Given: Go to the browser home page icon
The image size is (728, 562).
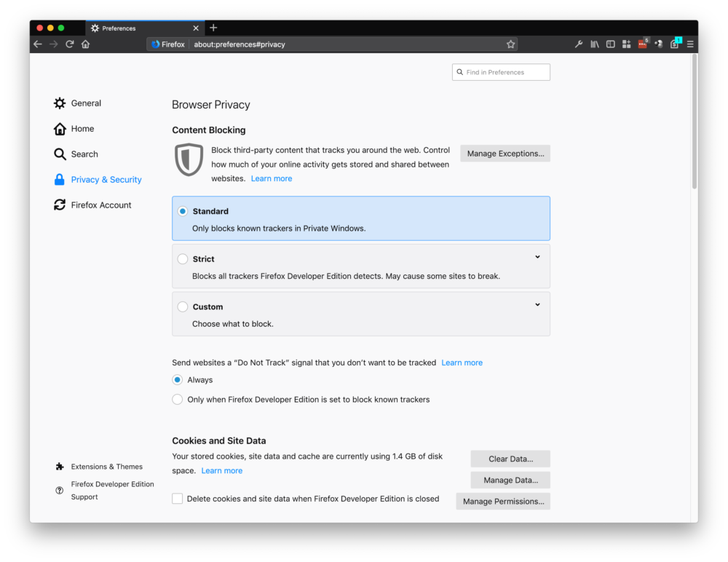Looking at the screenshot, I should pyautogui.click(x=85, y=44).
